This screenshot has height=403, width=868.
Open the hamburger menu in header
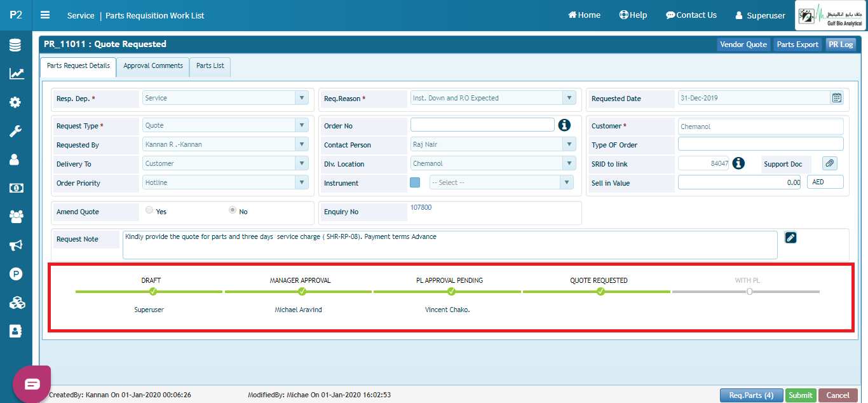pyautogui.click(x=45, y=15)
